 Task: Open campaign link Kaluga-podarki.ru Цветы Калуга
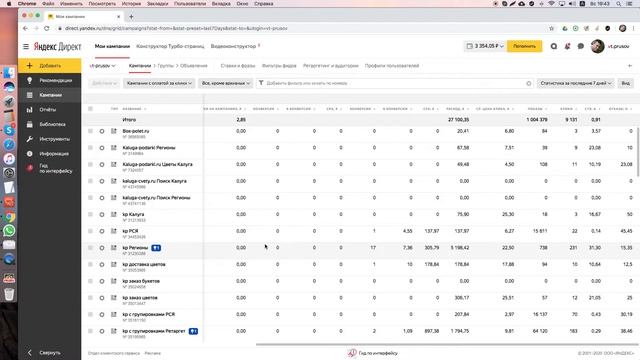(x=158, y=164)
